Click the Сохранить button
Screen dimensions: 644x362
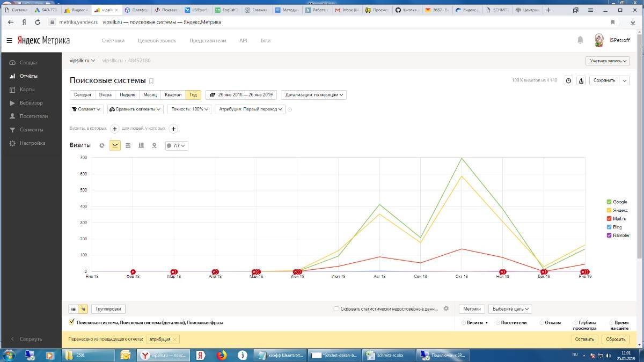coord(604,80)
